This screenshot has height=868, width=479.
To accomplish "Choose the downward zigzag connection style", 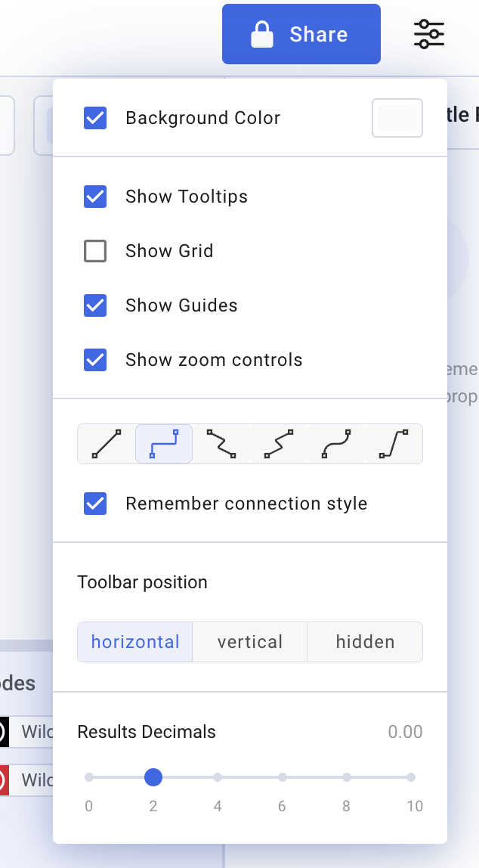I will pyautogui.click(x=221, y=444).
